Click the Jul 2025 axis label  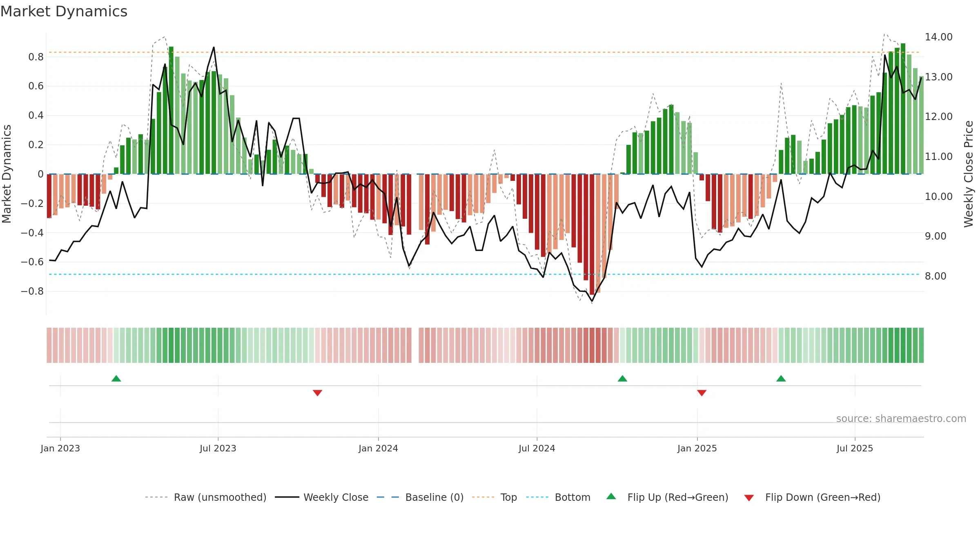[855, 448]
